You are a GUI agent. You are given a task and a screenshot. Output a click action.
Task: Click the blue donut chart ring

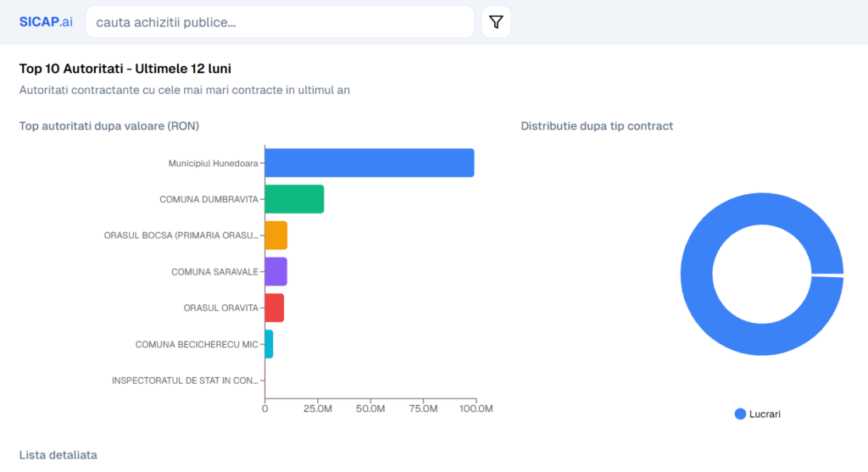click(x=697, y=274)
